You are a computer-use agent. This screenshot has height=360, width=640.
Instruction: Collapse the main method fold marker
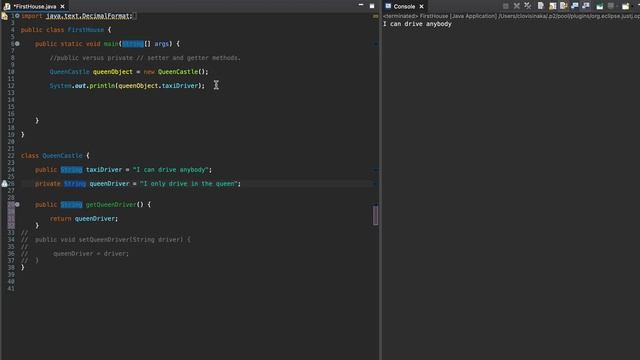click(17, 44)
